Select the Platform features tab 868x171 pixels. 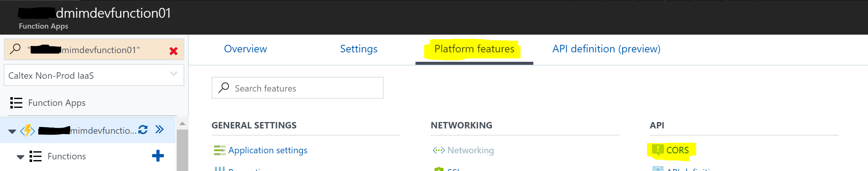[474, 49]
